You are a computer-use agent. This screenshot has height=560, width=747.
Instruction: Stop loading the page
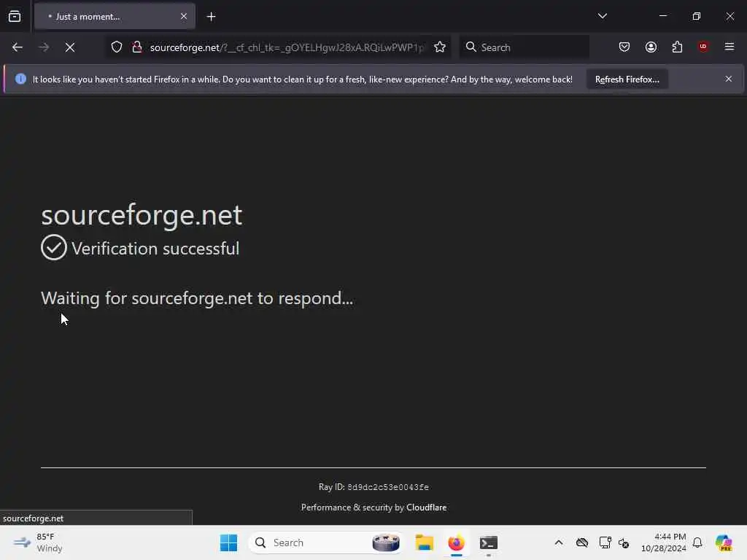tap(70, 47)
